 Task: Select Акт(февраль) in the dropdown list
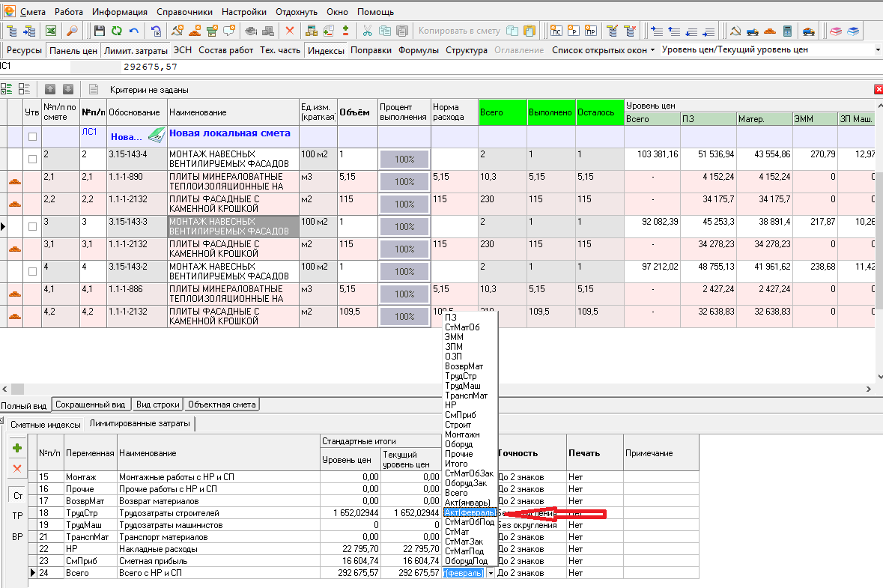point(469,512)
